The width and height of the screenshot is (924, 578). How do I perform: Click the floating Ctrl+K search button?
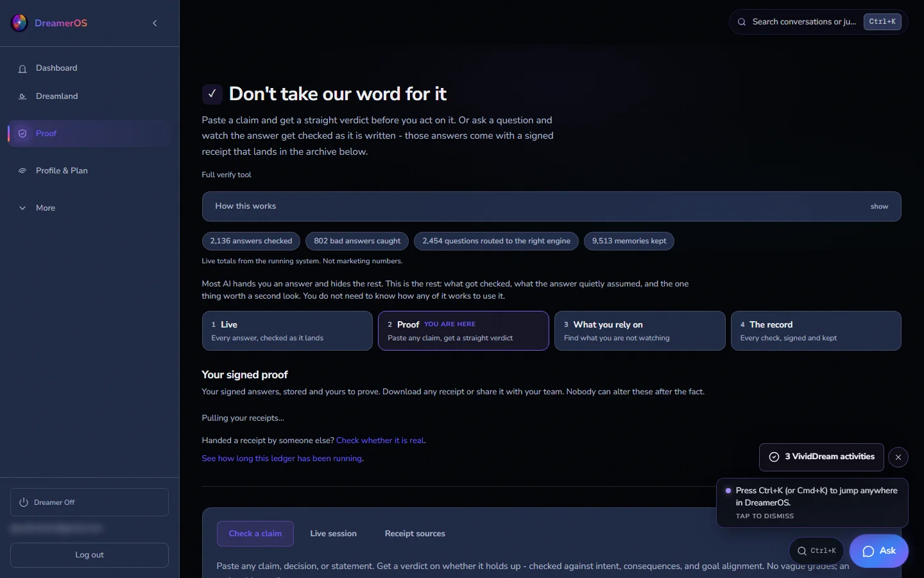click(816, 550)
